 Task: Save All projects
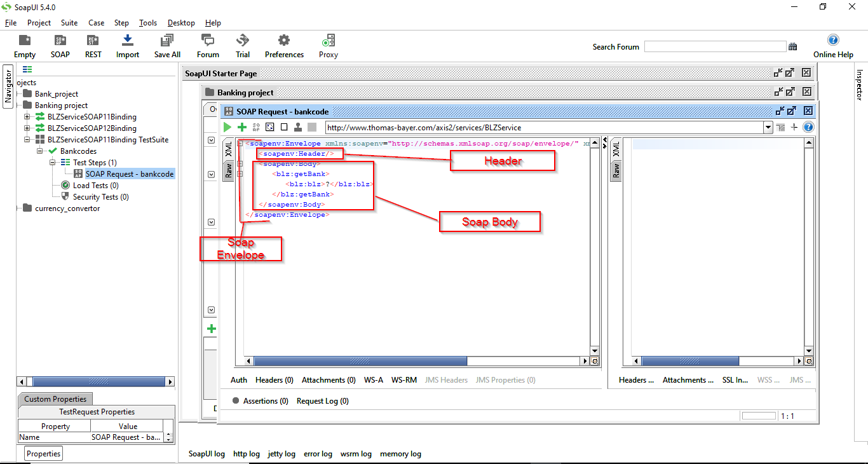click(x=166, y=44)
